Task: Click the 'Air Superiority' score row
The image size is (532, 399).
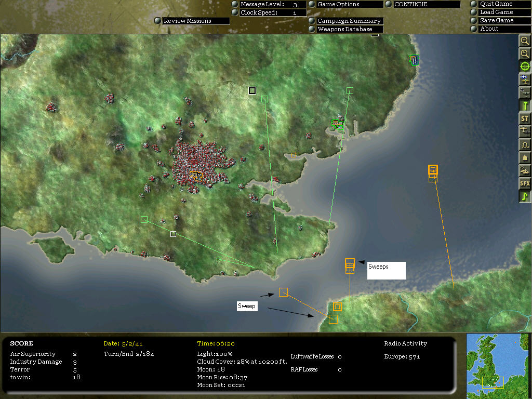Action: coord(44,354)
